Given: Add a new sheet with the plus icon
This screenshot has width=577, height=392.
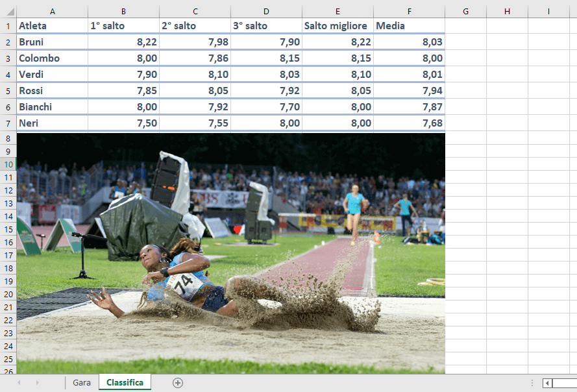Looking at the screenshot, I should 177,383.
